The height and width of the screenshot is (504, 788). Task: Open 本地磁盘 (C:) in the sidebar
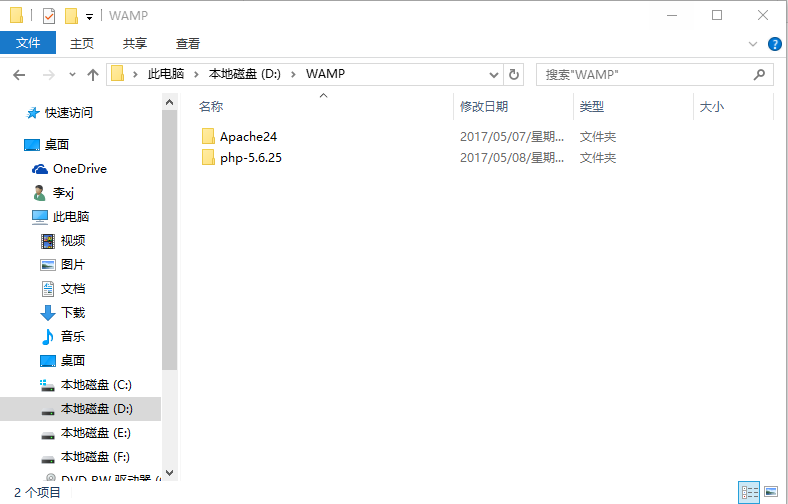click(x=96, y=385)
